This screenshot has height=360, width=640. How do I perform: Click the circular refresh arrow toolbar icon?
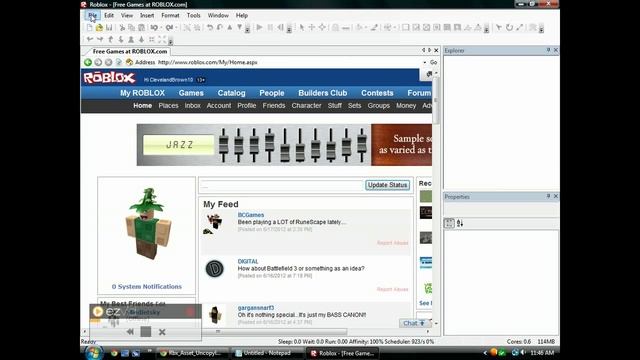pyautogui.click(x=509, y=27)
